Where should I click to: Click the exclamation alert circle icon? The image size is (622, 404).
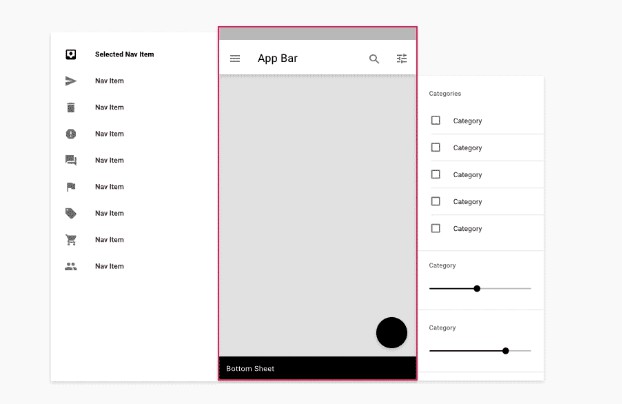[x=71, y=134]
